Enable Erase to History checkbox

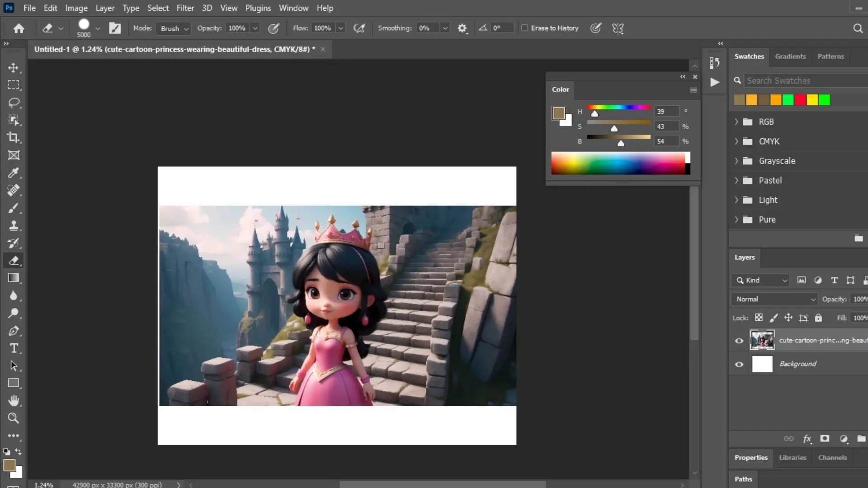tap(524, 28)
